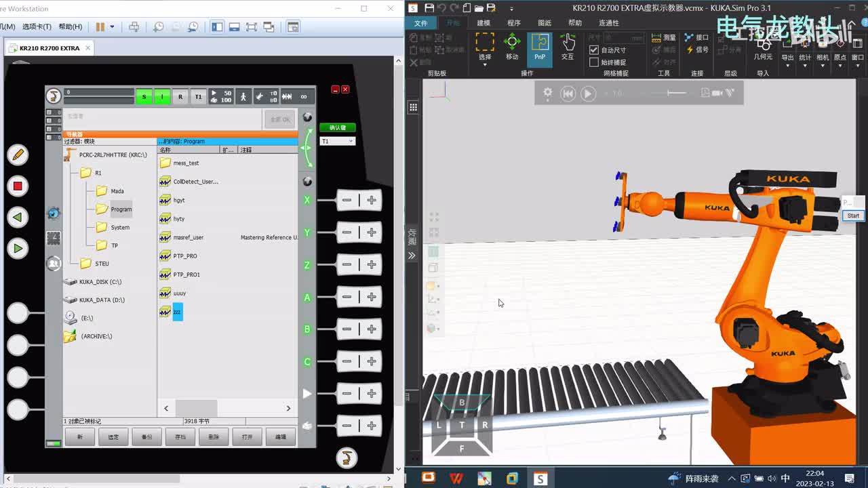Click the pause icon in Workstation toolbar
Image resolution: width=868 pixels, height=488 pixels.
pyautogui.click(x=100, y=27)
